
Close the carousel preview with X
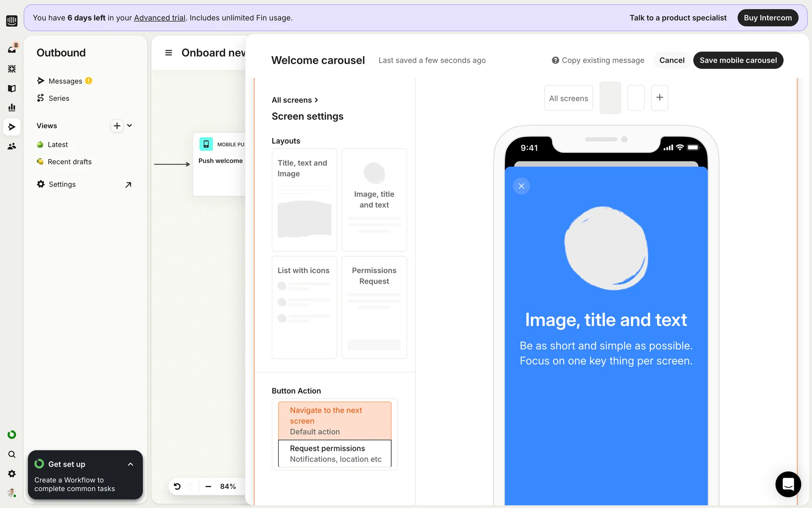(x=521, y=186)
